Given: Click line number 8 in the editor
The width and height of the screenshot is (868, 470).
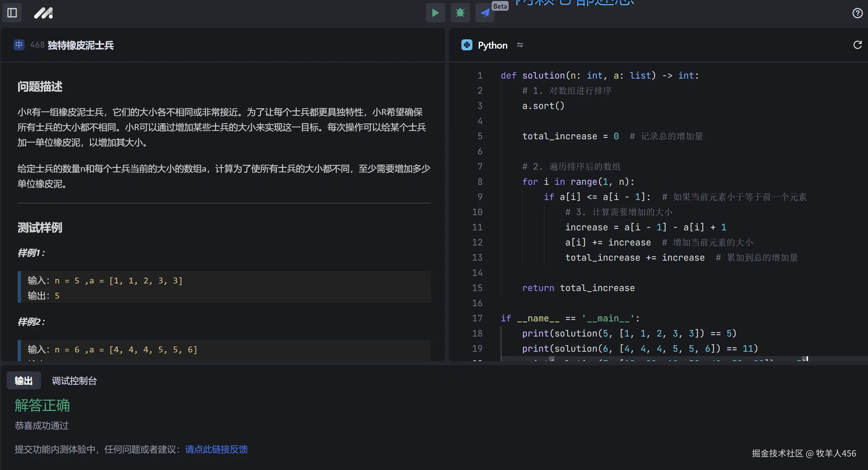Looking at the screenshot, I should tap(480, 182).
